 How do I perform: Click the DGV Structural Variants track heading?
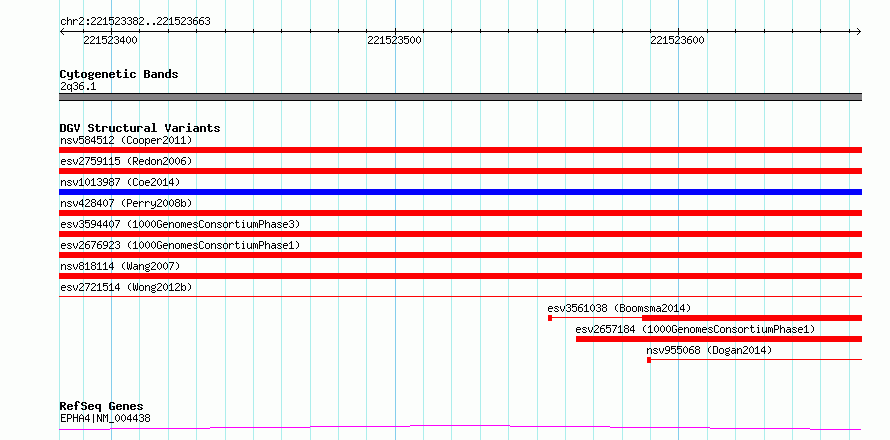tap(140, 128)
